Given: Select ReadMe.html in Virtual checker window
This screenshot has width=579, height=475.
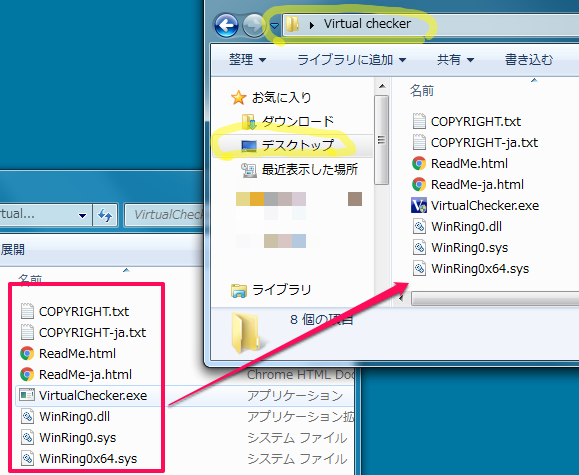Looking at the screenshot, I should [x=469, y=164].
